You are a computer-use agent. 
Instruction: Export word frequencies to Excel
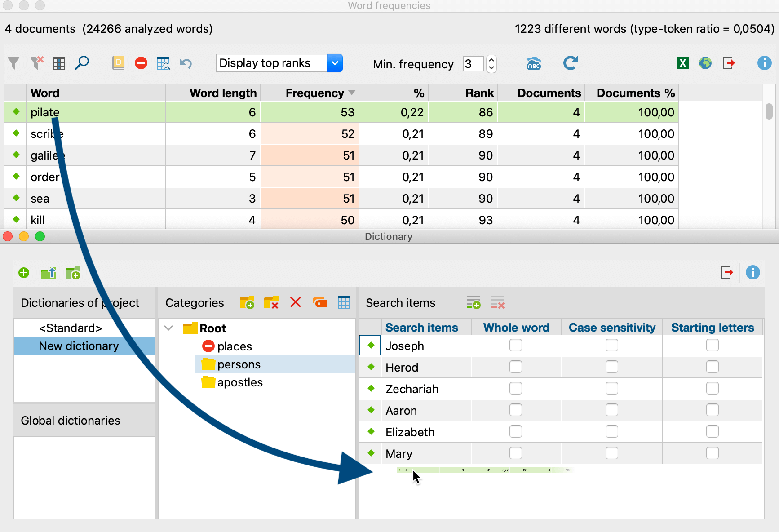tap(682, 63)
